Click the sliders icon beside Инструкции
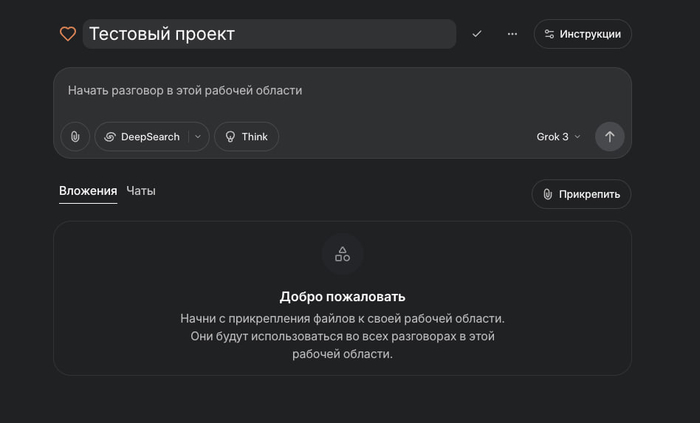Viewport: 700px width, 423px height. tap(549, 34)
